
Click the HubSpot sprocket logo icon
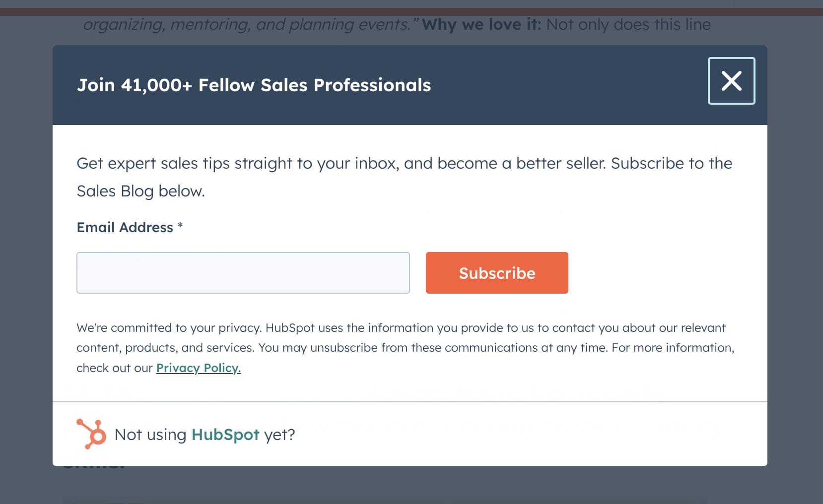pos(91,434)
